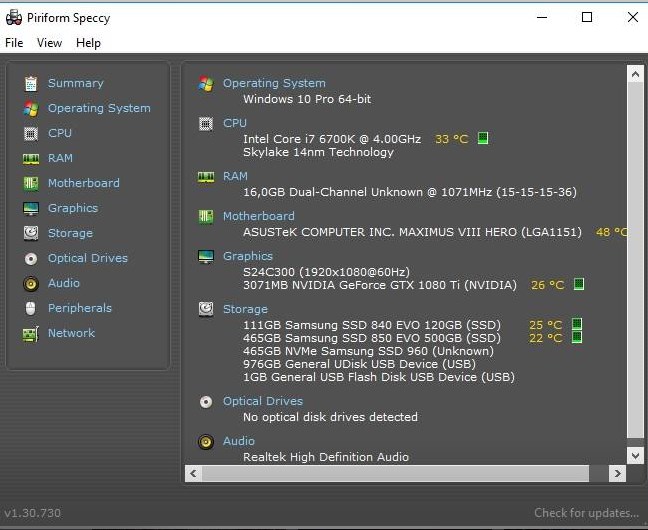
Task: Click the Storage hard drive icon in sidebar
Action: [x=31, y=234]
